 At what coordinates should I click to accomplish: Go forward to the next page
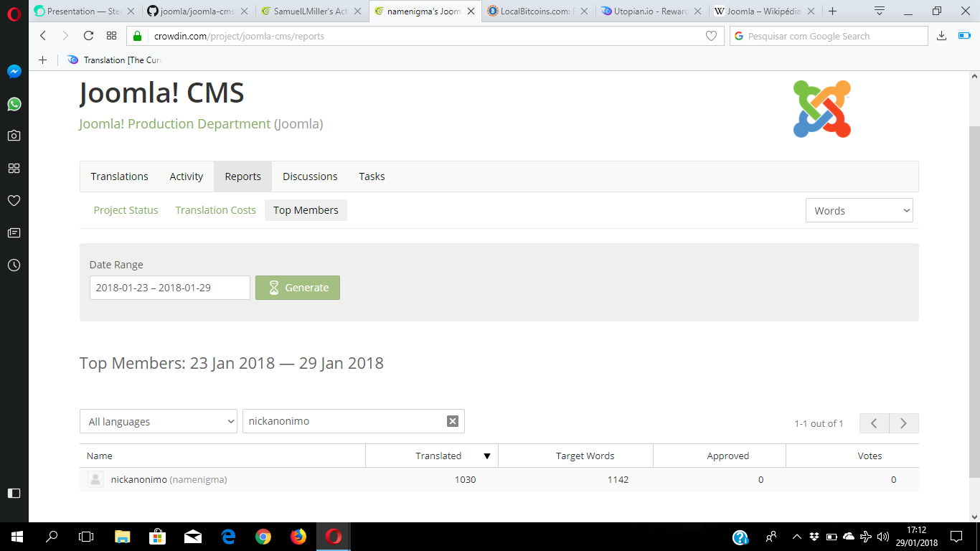point(65,36)
